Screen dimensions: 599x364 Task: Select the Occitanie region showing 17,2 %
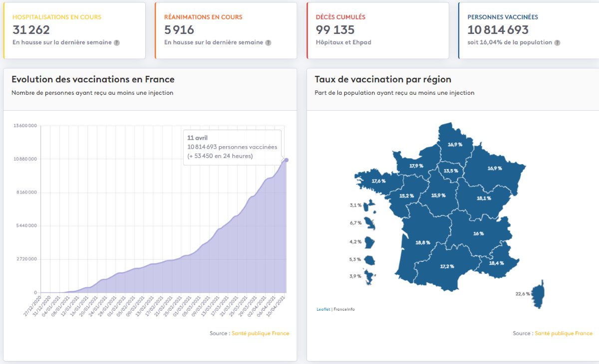(x=447, y=266)
